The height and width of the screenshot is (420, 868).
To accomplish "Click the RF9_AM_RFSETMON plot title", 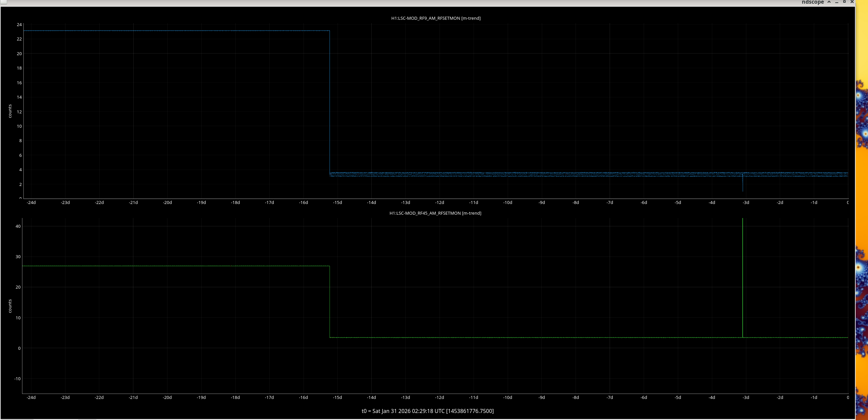I will pyautogui.click(x=436, y=18).
